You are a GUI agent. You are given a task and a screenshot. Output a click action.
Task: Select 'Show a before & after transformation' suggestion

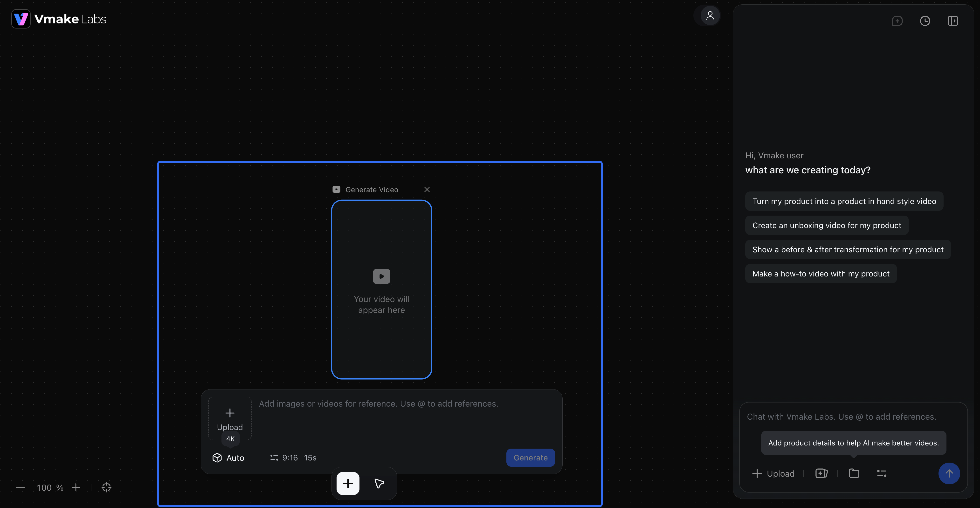click(848, 249)
